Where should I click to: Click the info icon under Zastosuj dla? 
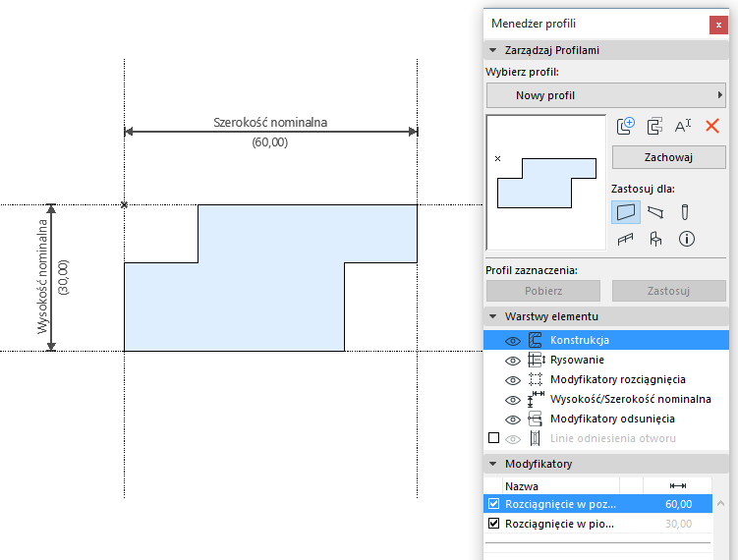click(x=686, y=239)
